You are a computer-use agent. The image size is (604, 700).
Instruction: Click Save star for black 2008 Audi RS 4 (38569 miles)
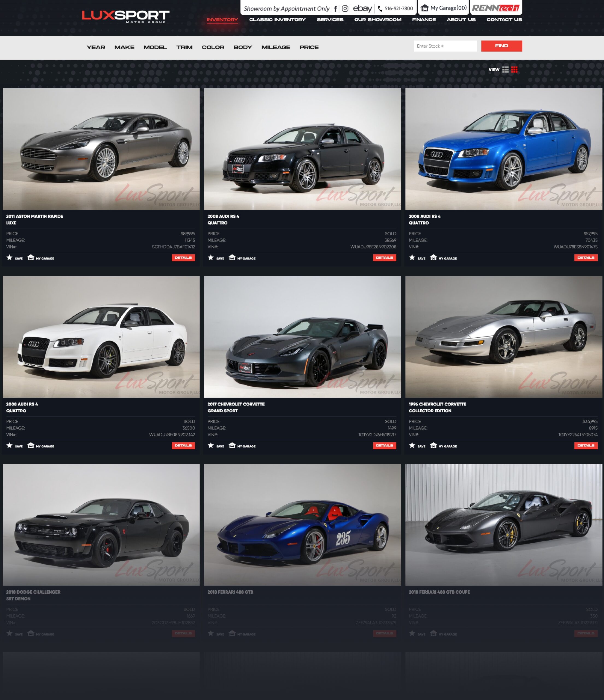point(211,258)
